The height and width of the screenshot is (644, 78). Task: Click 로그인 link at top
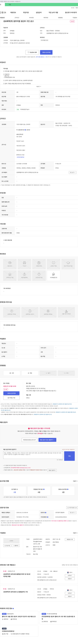click(73, 8)
